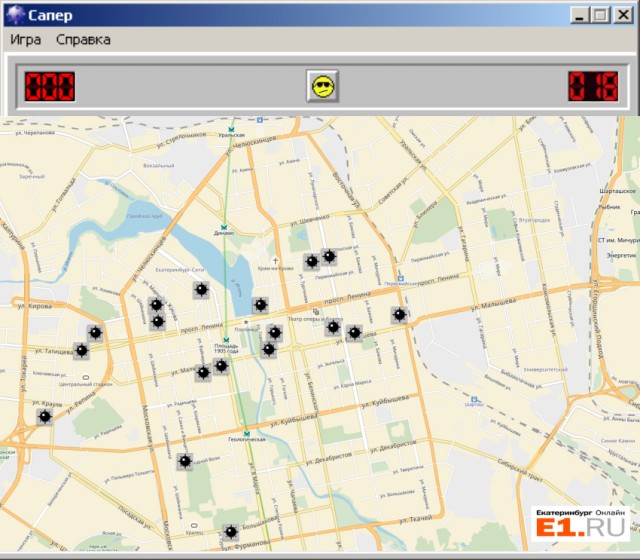
Task: Click the mine beside ул. Татищева label
Action: click(82, 350)
